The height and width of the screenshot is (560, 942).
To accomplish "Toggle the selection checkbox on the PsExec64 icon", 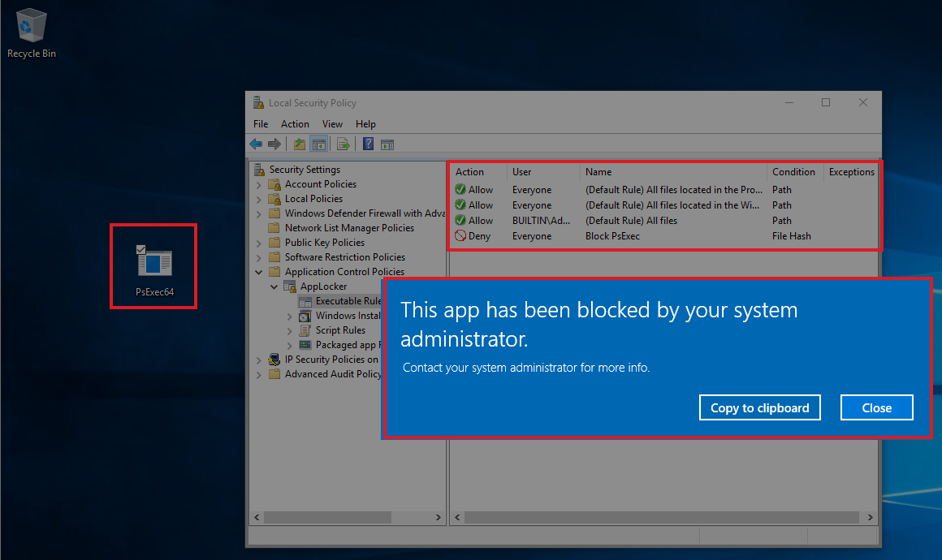I will [x=140, y=249].
